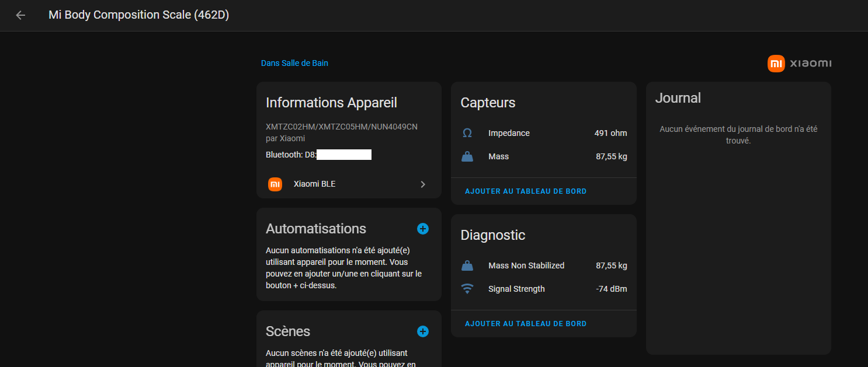Add a new scene with plus icon
Screen dimensions: 868x367
tap(423, 331)
